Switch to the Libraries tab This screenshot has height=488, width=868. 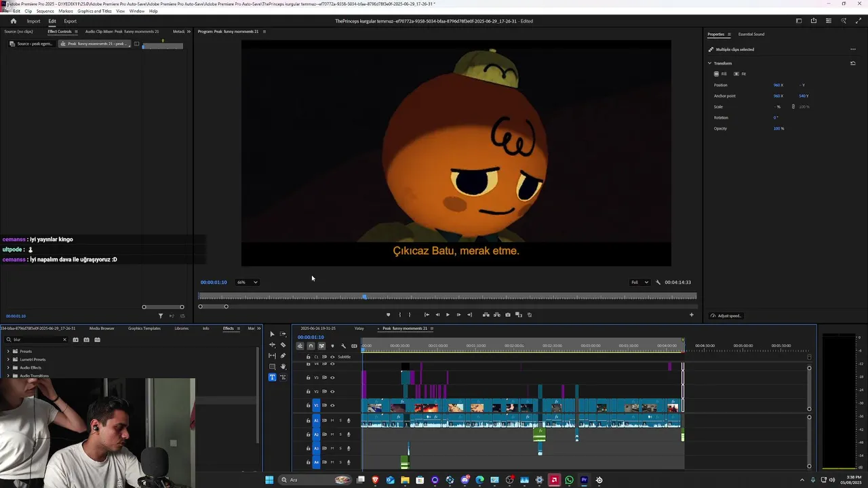[x=182, y=328]
